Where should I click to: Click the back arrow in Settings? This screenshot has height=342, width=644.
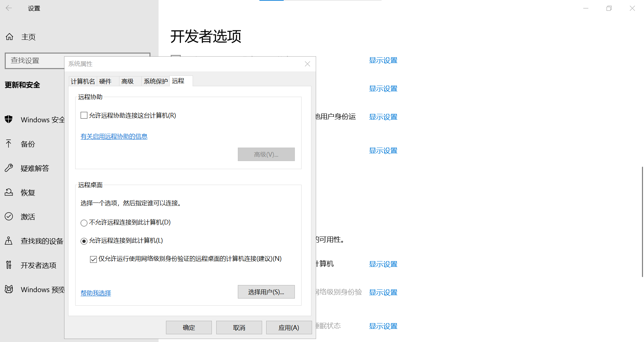tap(9, 8)
